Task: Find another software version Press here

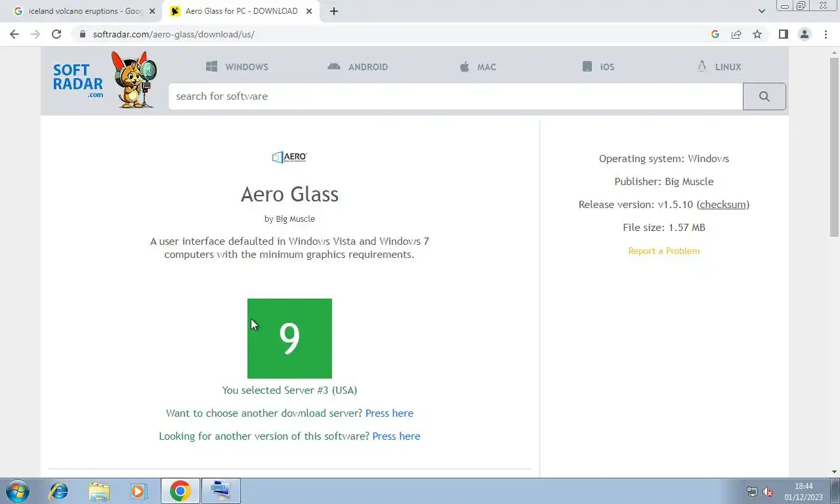Action: point(396,436)
